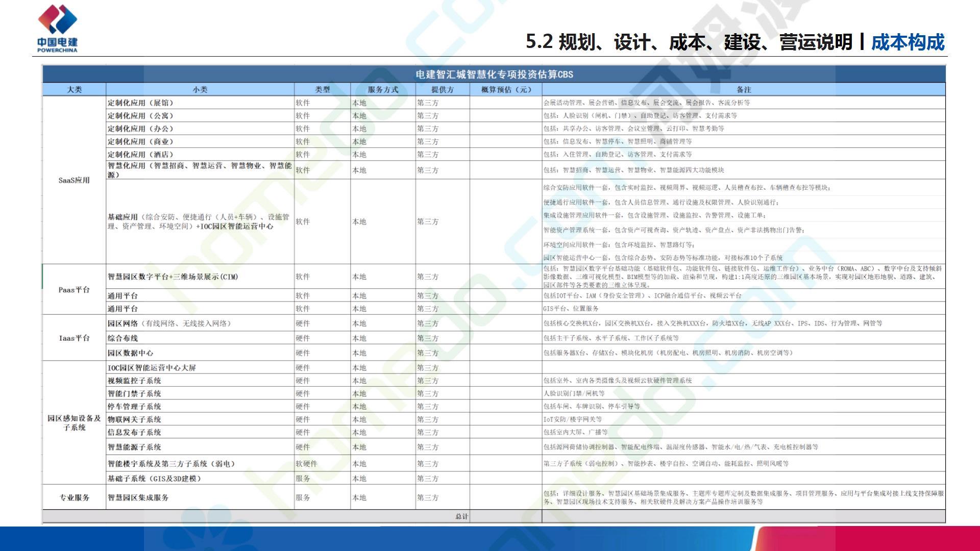The height and width of the screenshot is (551, 980).
Task: Click the 专业服务 category cell
Action: (74, 497)
